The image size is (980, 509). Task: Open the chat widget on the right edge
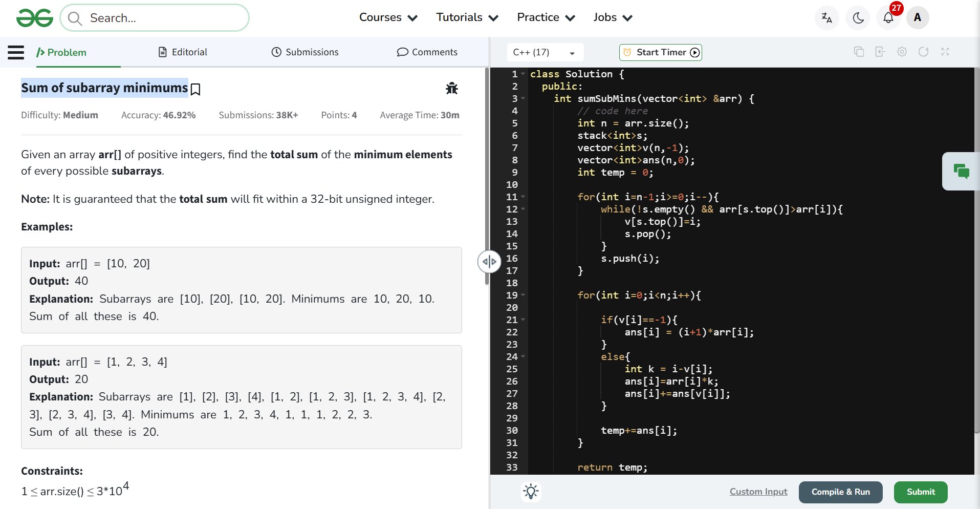point(961,171)
